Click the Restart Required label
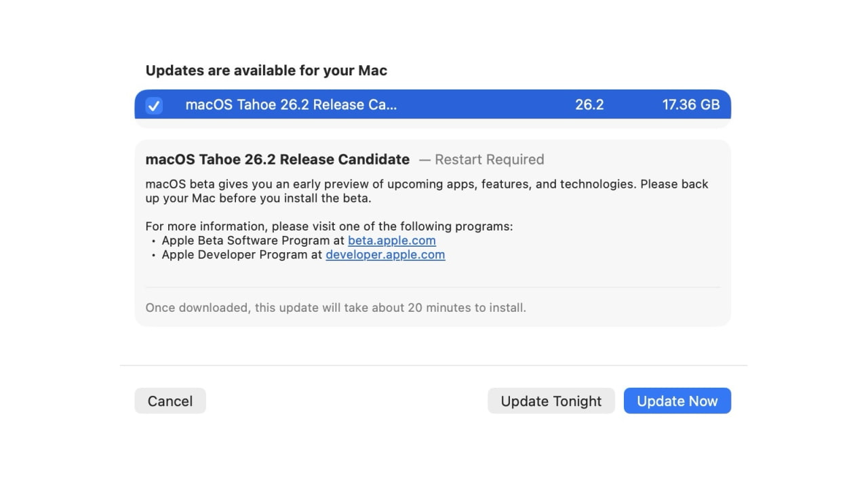Screen dimensions: 868x488 (490, 159)
